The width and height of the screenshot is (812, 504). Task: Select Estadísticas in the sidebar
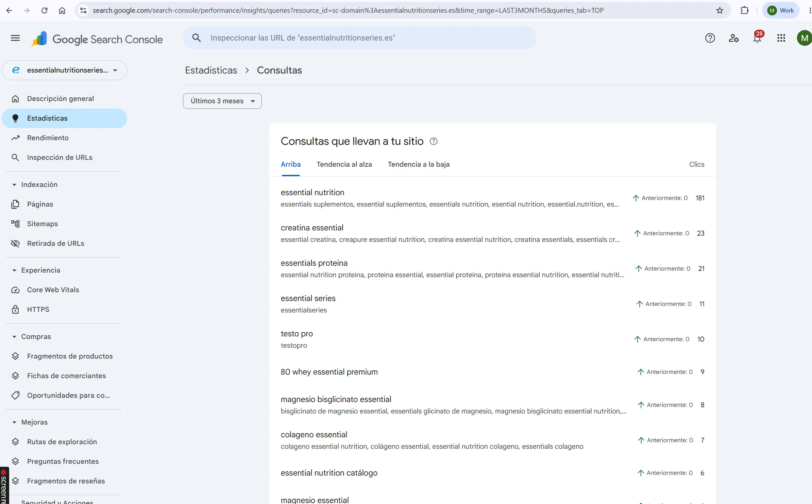coord(64,118)
